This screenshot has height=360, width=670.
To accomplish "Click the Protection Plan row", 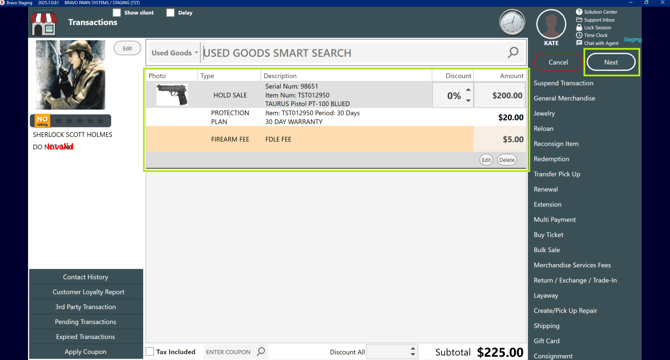I will pos(336,117).
